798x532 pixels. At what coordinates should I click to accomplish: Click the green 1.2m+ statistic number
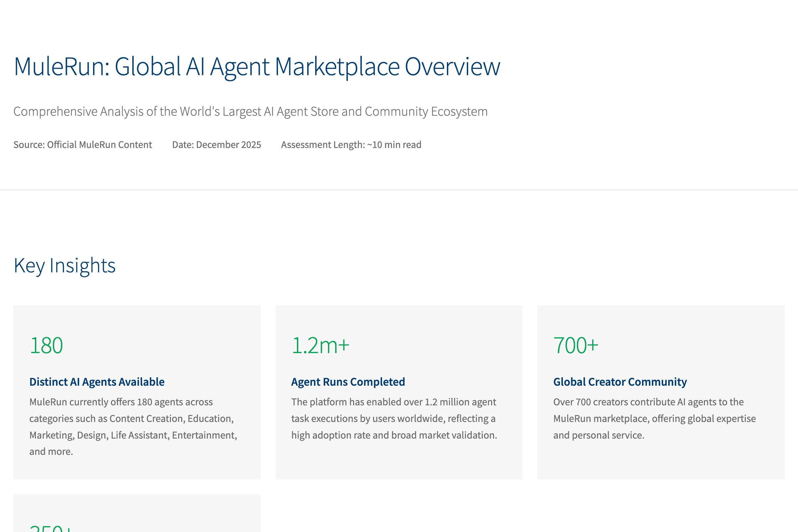point(320,345)
